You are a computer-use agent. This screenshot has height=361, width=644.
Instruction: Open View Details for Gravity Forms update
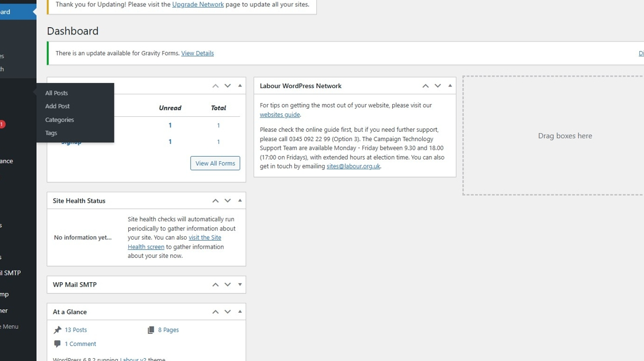click(198, 53)
